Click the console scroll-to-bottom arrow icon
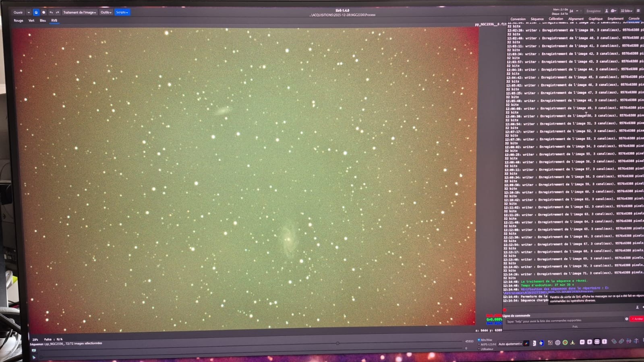Screen dimensions: 644x362 [x=637, y=307]
